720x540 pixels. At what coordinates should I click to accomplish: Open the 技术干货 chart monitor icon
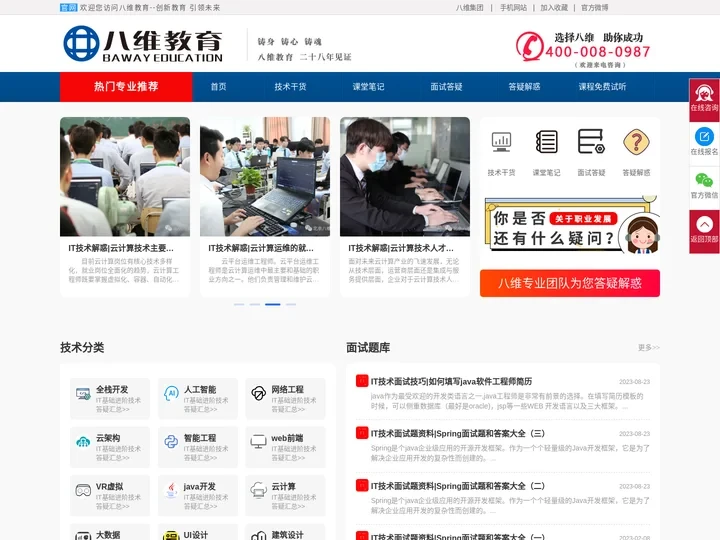tap(501, 141)
